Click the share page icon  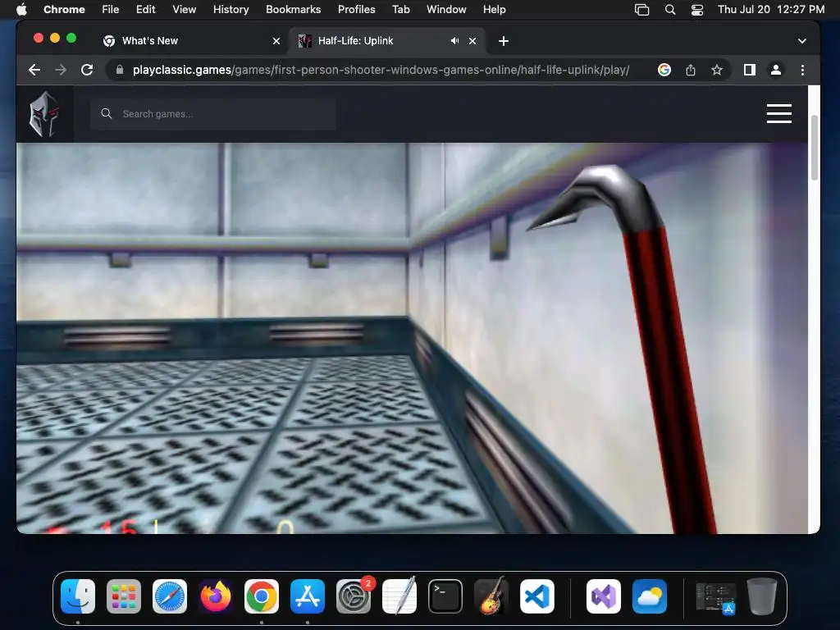tap(691, 71)
